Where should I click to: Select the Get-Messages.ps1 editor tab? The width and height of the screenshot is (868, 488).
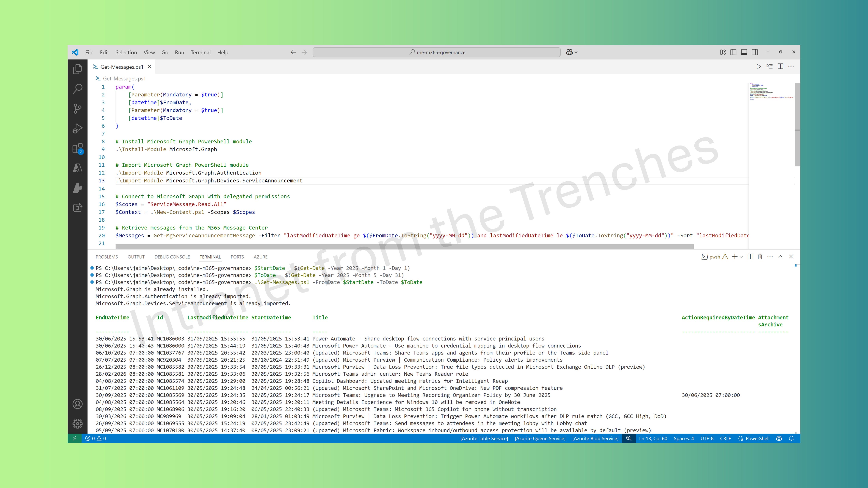click(122, 67)
